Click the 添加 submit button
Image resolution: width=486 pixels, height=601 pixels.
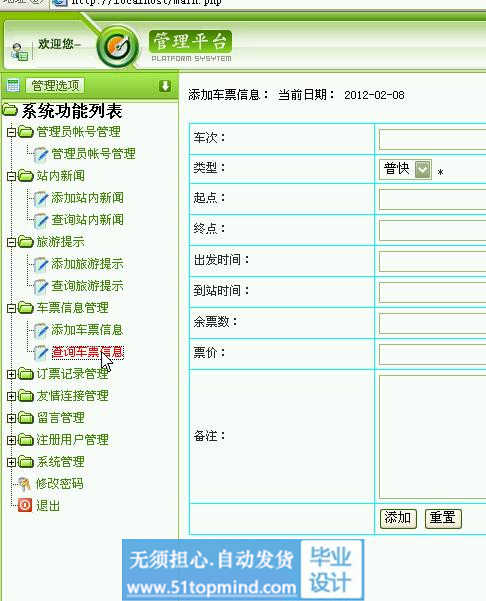click(398, 518)
